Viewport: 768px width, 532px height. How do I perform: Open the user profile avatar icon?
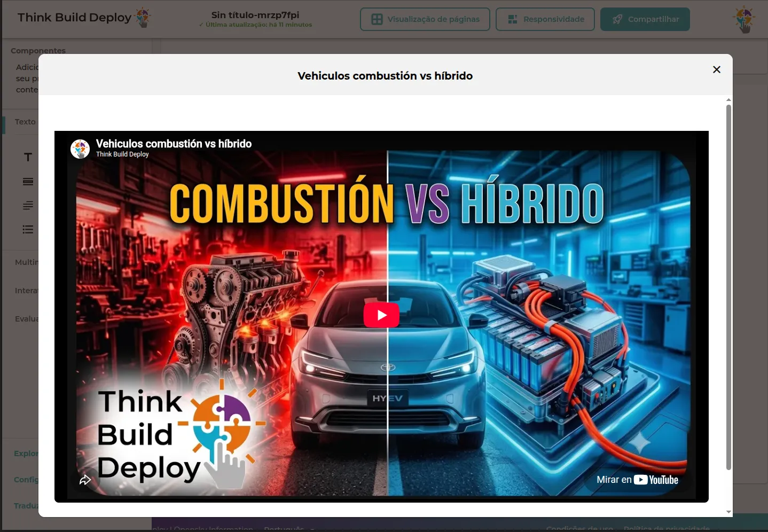pyautogui.click(x=745, y=19)
